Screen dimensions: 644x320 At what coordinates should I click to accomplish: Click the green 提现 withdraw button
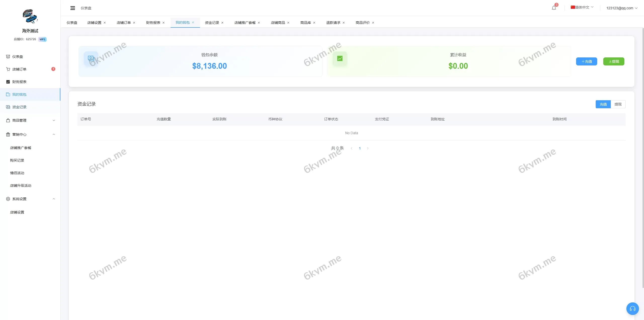pos(614,61)
